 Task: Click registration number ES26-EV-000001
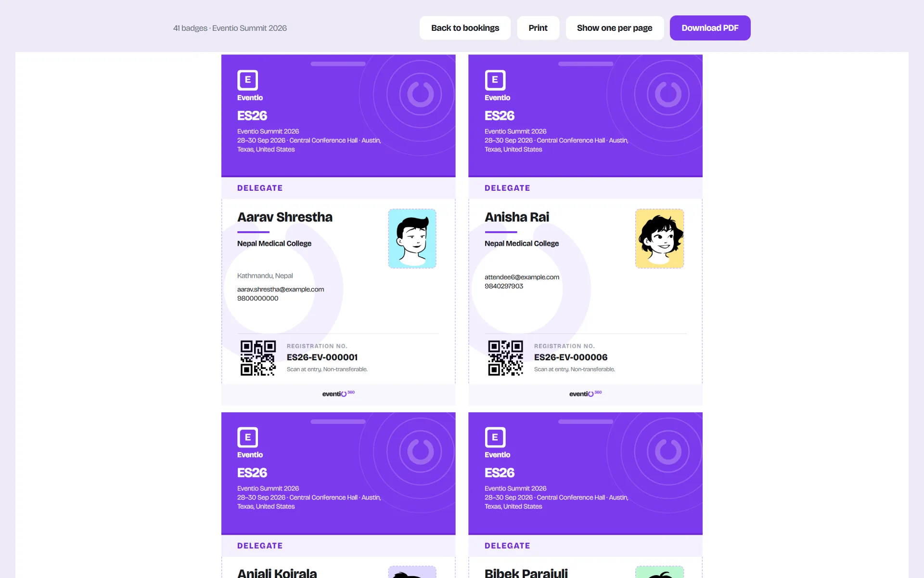coord(322,357)
